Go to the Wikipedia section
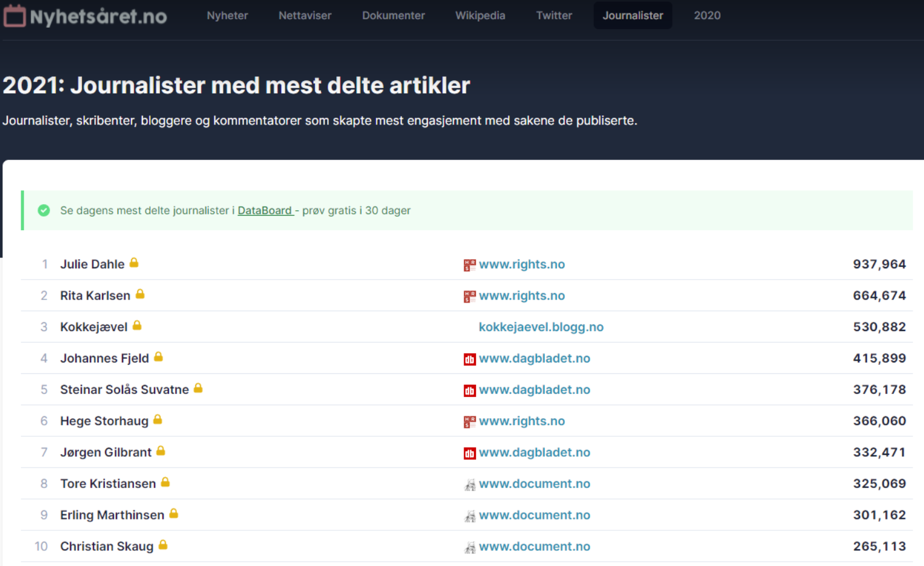The height and width of the screenshot is (566, 924). pyautogui.click(x=480, y=16)
